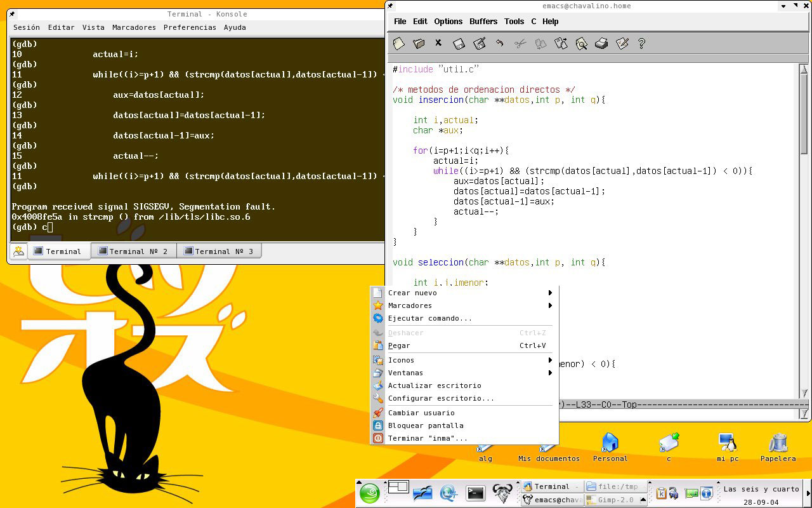
Task: Click the panel hide arrow at right edge
Action: (x=807, y=493)
